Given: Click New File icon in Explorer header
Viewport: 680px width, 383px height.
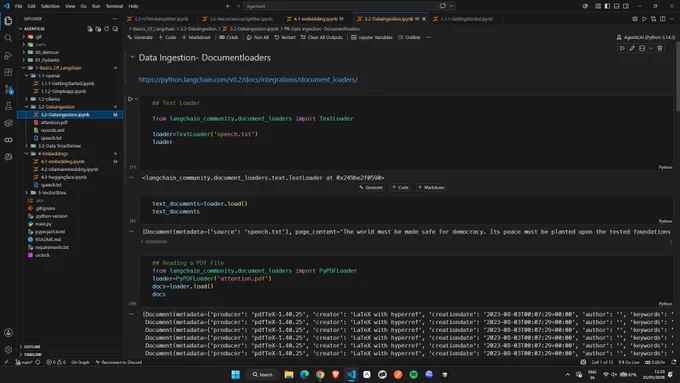Looking at the screenshot, I should (x=90, y=29).
